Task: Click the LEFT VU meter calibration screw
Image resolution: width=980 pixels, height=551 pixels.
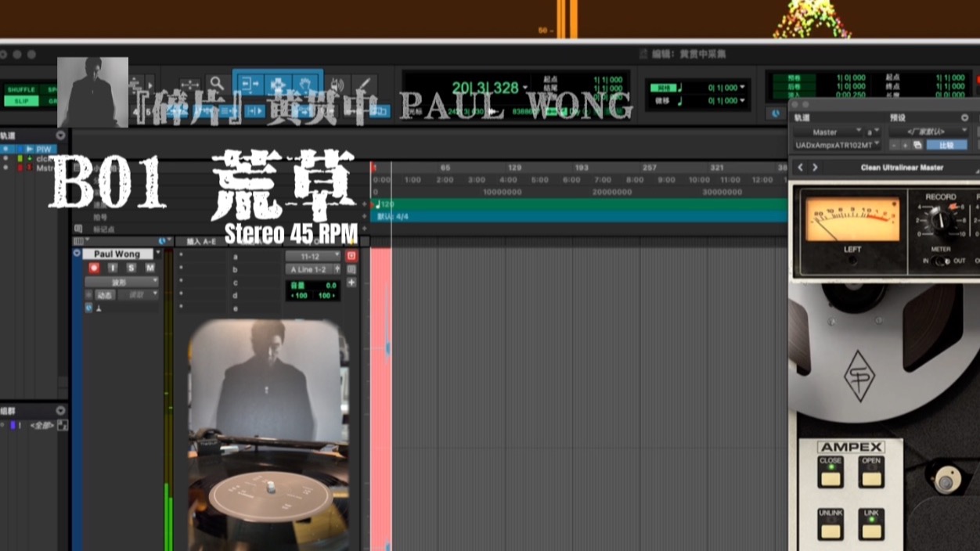Action: click(852, 259)
